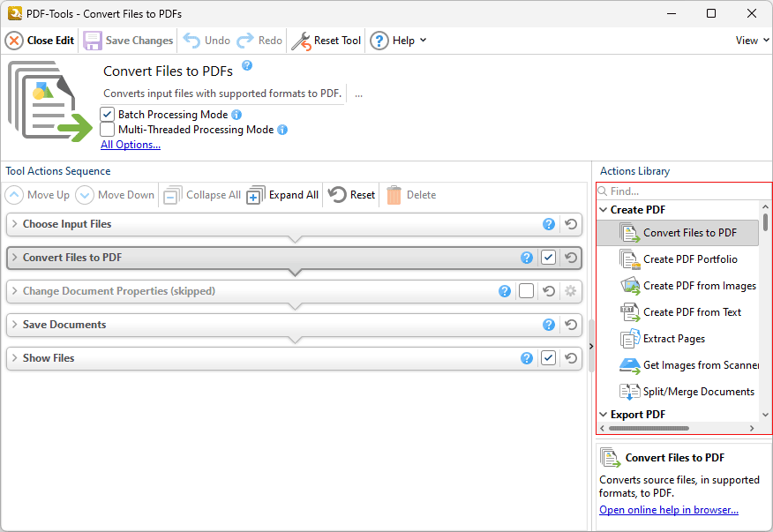Screen dimensions: 773x532
Task: Click the info icon next to Batch Processing Mode
Action: [x=236, y=115]
